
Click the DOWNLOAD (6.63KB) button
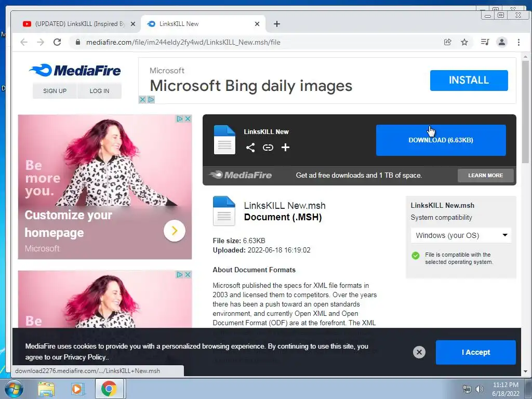click(441, 140)
